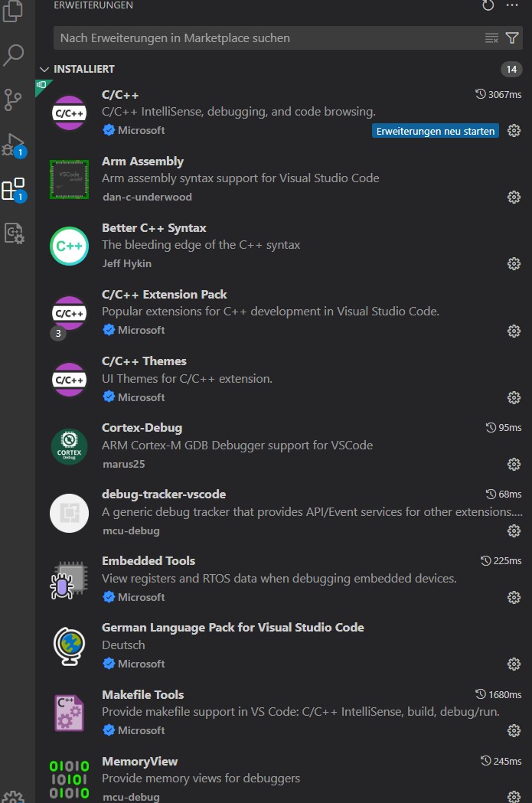Collapse the INSTALLIERT section
Screen dimensions: 532x803
click(44, 69)
